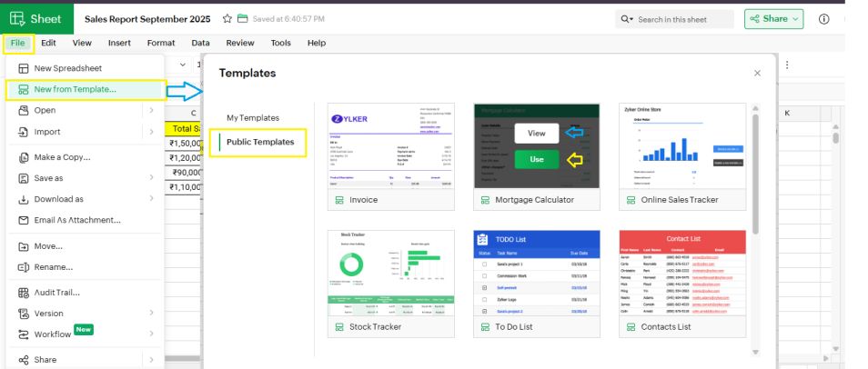Click the Version icon

tap(24, 314)
